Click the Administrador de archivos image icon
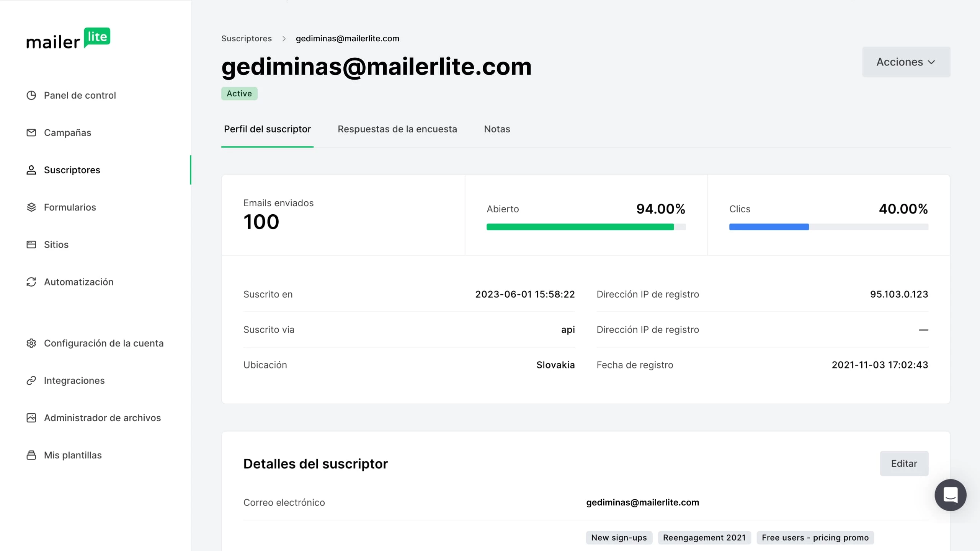 [x=31, y=418]
